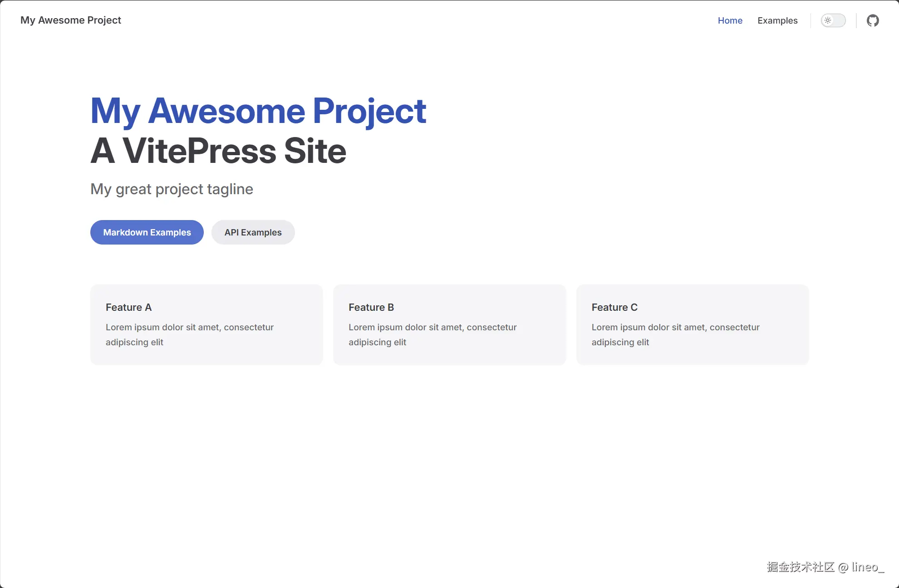Click the lineo_ watermark text
The image size is (899, 588).
(867, 567)
